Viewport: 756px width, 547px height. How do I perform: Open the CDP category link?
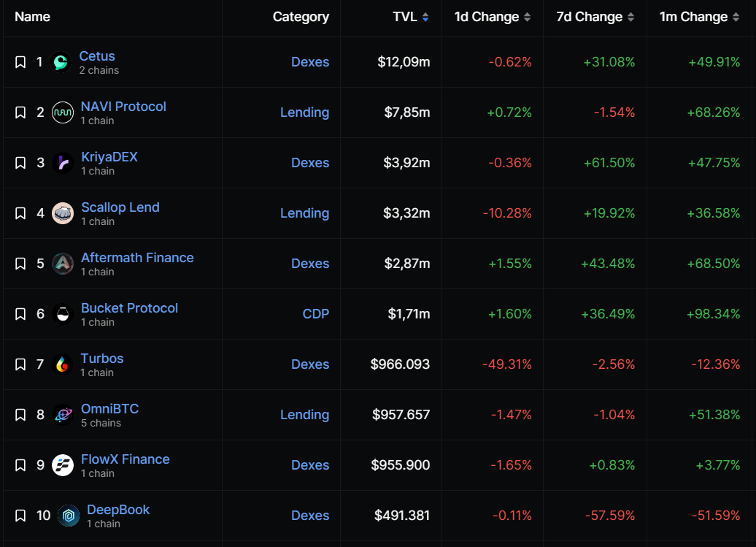pyautogui.click(x=316, y=314)
